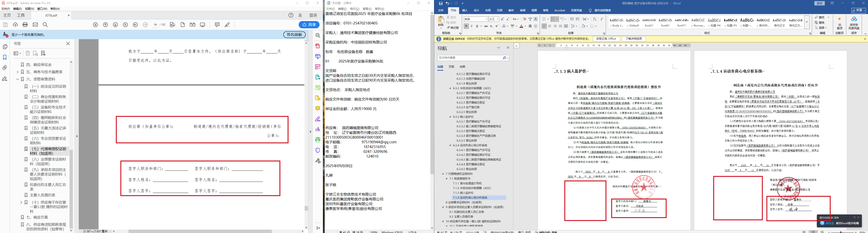Click the Acrobat save file icon

[5, 25]
